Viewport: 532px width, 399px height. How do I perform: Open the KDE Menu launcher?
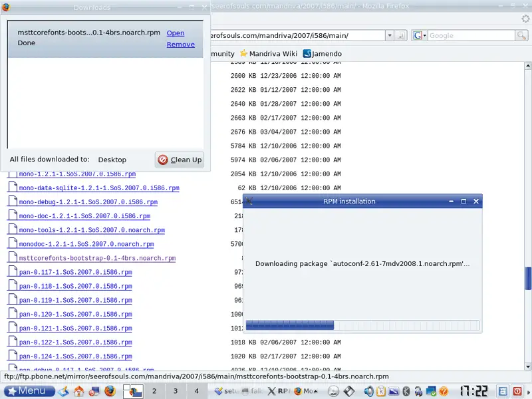(x=29, y=391)
